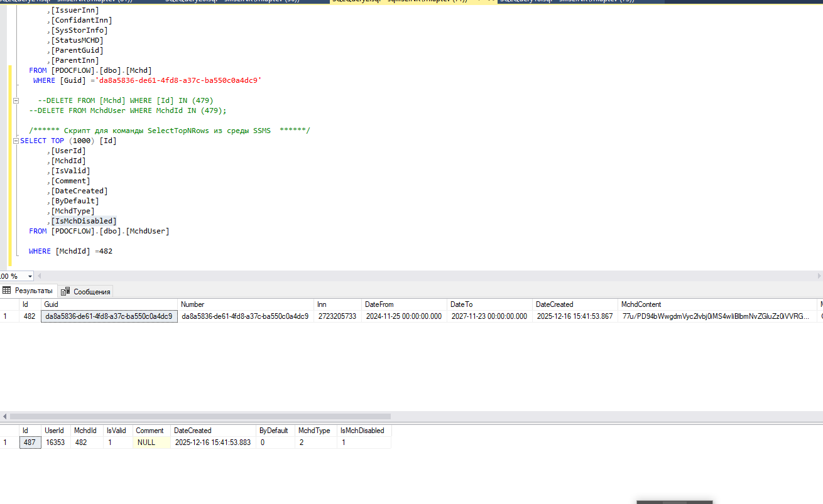Select the DateCreated cell 2025-12-16 15:41:53.867
823x504 pixels.
coord(575,316)
